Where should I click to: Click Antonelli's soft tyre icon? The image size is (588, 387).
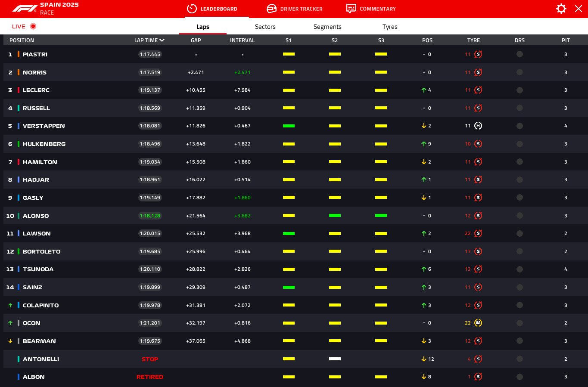[478, 359]
